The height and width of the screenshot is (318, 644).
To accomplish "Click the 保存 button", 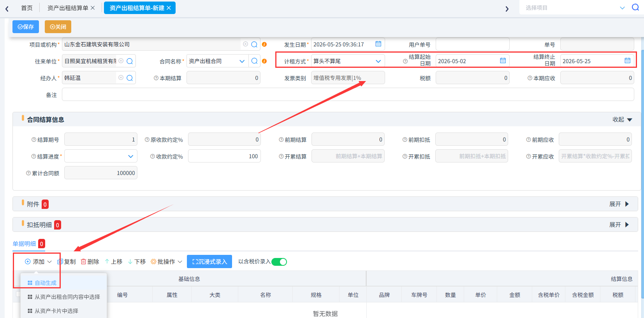I will click(26, 27).
